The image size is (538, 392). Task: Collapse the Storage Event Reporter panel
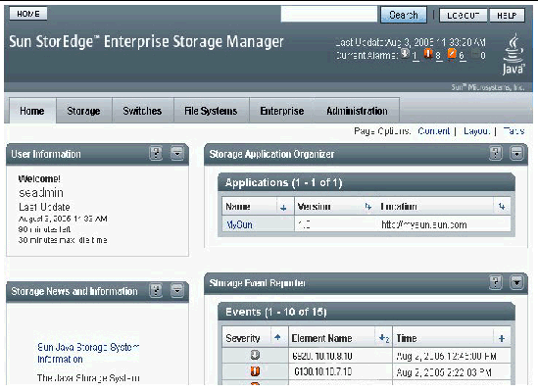(516, 282)
